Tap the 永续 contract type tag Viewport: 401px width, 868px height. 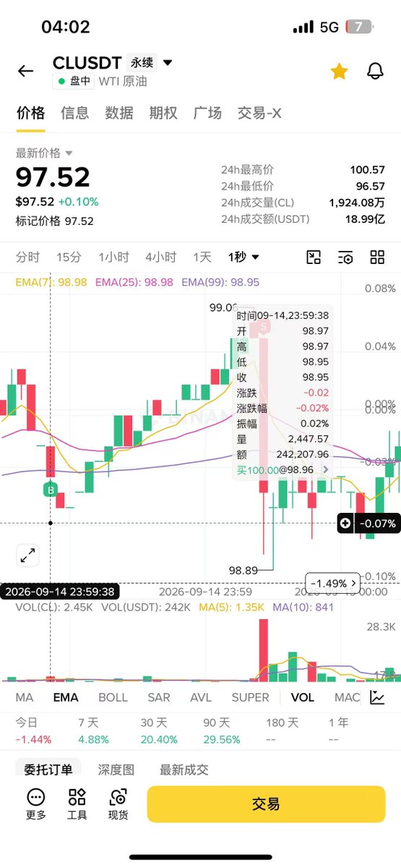tap(141, 63)
